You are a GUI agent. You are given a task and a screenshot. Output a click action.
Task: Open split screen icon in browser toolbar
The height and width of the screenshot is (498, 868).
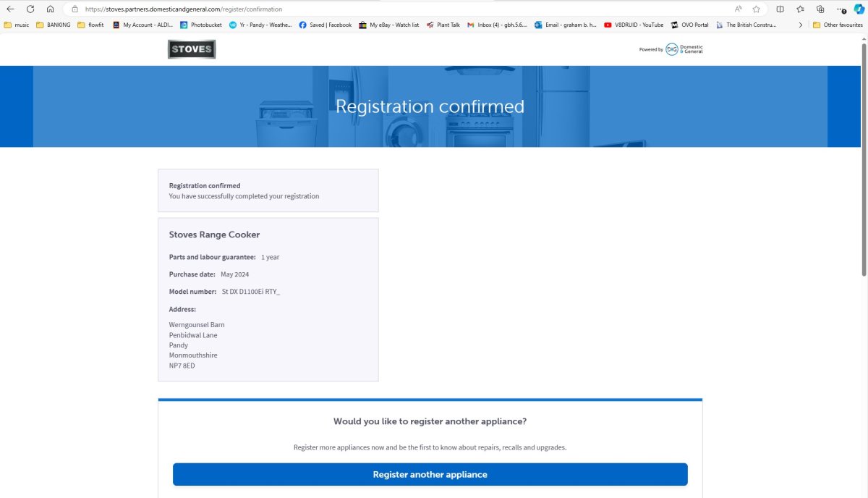pos(780,9)
